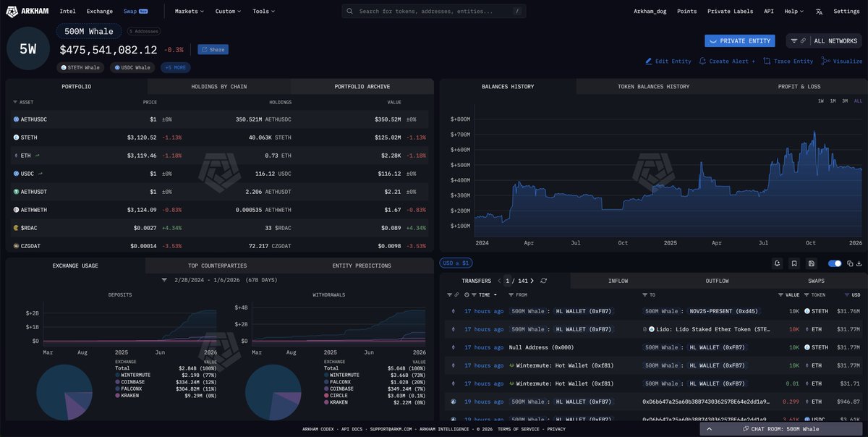Screen dimensions: 868x437
Task: Switch to Holdings By Chain tab
Action: pyautogui.click(x=218, y=87)
